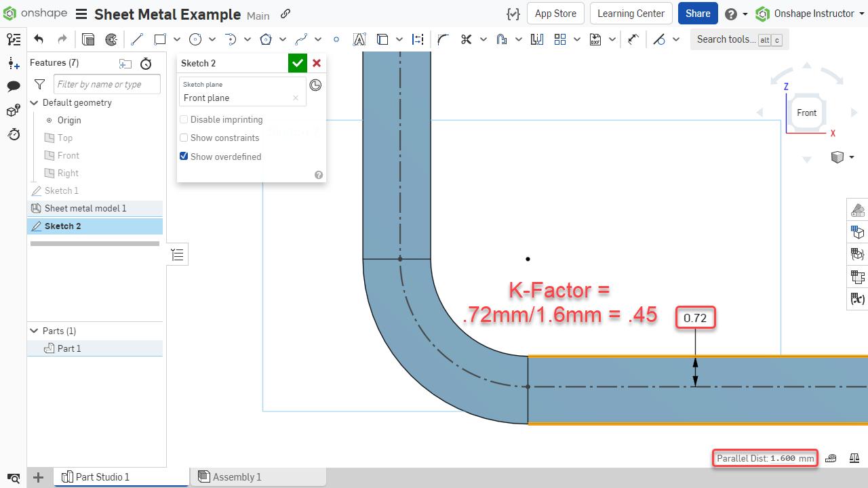The width and height of the screenshot is (868, 488).
Task: Select the Text sketch tool
Action: point(359,39)
